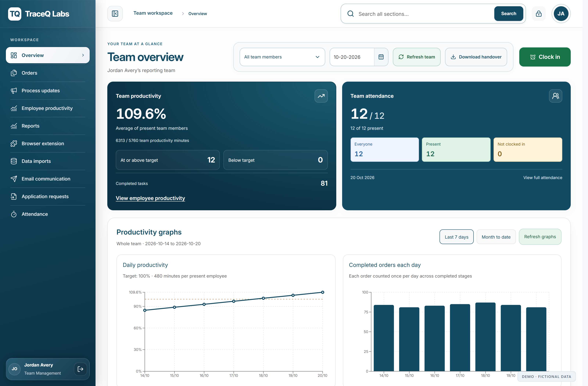Collapse the sidebar panel toggle icon

click(115, 14)
